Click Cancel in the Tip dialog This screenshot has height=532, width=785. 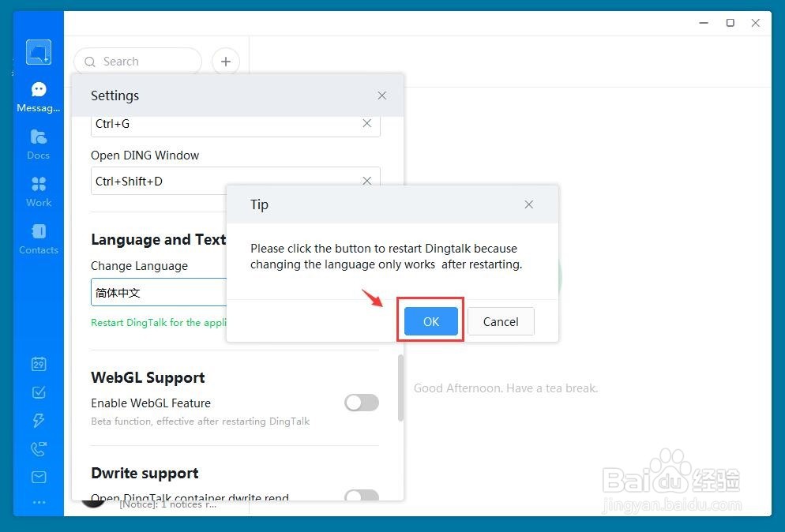[x=501, y=321]
